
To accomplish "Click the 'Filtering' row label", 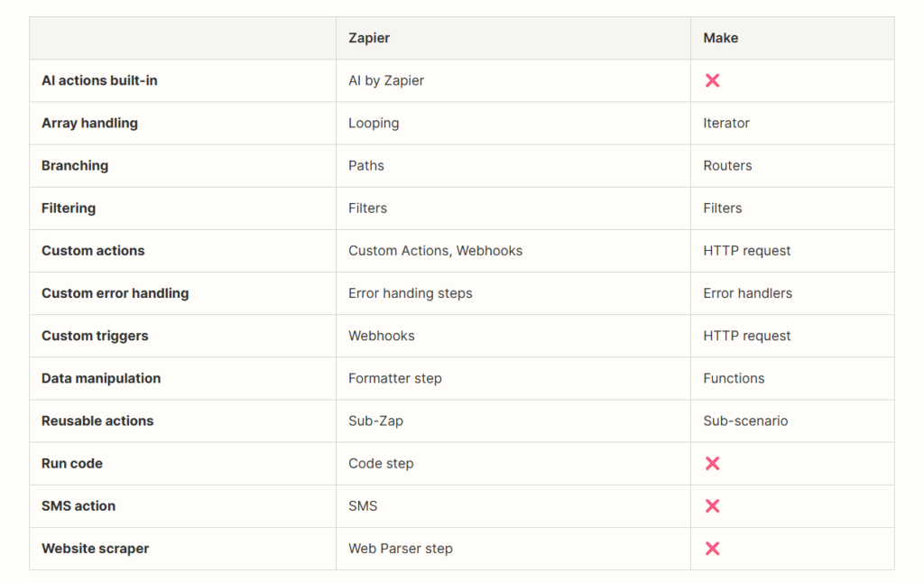I will tap(69, 208).
